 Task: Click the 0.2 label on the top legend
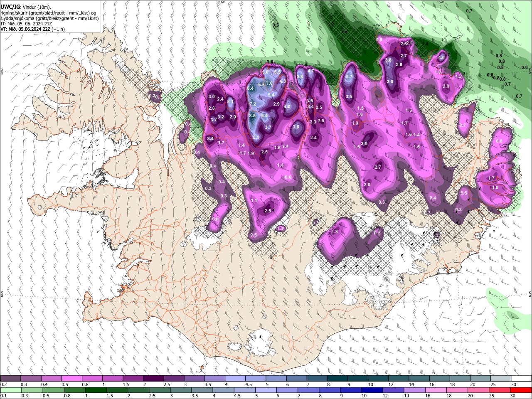(x=3, y=384)
